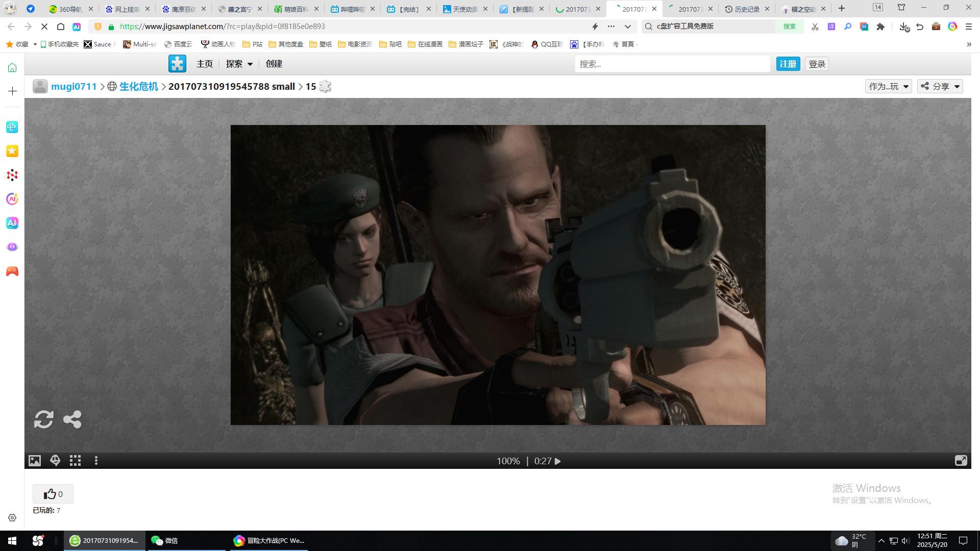Go back in browser history
Viewport: 980px width, 551px height.
click(11, 27)
